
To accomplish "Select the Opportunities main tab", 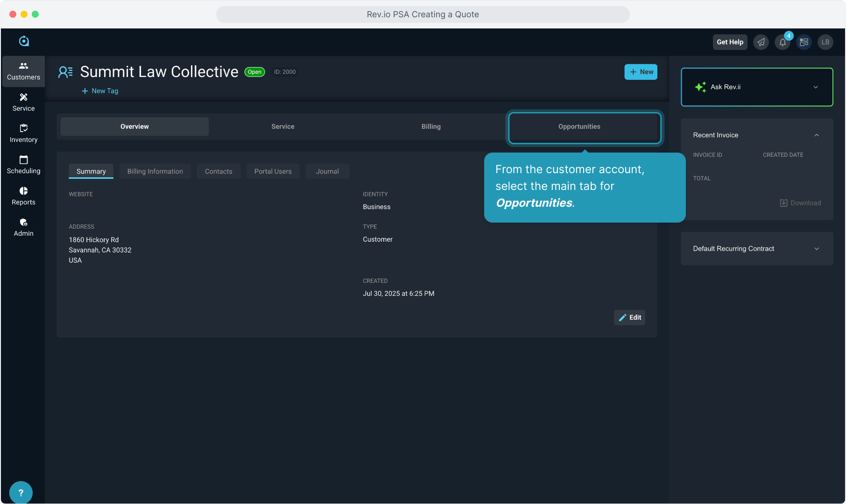I will pos(579,127).
